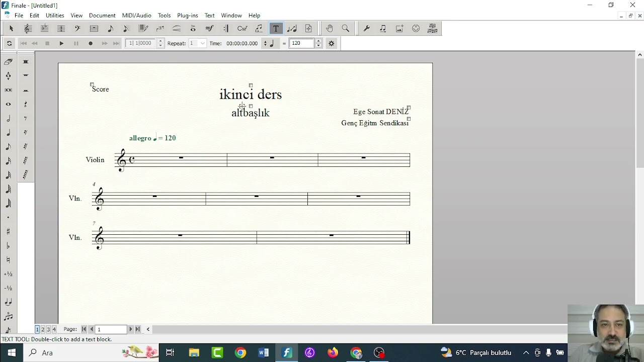Jump to last page arrow

pyautogui.click(x=138, y=329)
